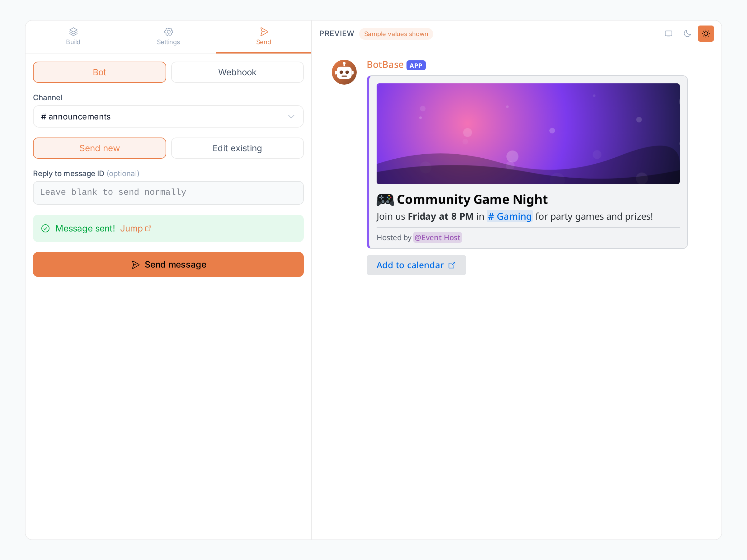The height and width of the screenshot is (560, 747).
Task: Select the Bot sending mode
Action: click(x=99, y=72)
